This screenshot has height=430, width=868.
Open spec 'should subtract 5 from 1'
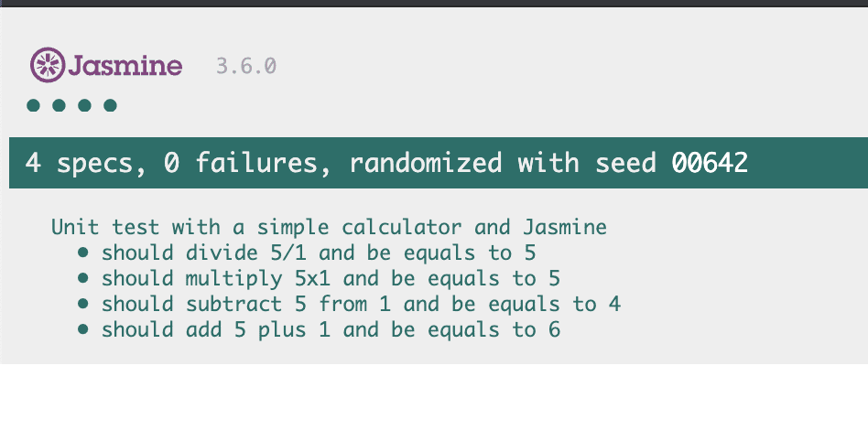point(361,304)
